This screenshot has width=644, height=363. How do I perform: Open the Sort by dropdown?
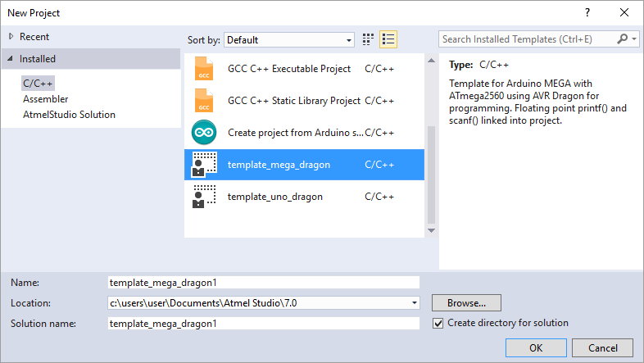coord(288,39)
